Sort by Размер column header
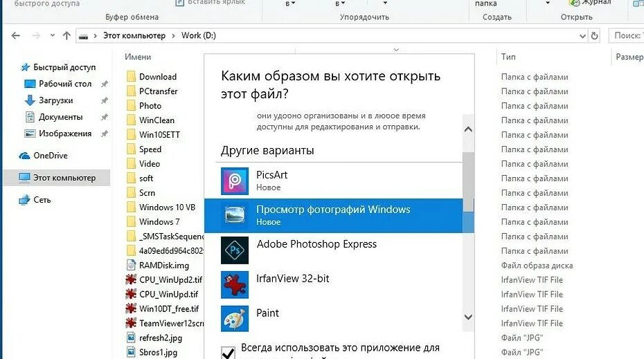Image resolution: width=644 pixels, height=359 pixels. (629, 57)
